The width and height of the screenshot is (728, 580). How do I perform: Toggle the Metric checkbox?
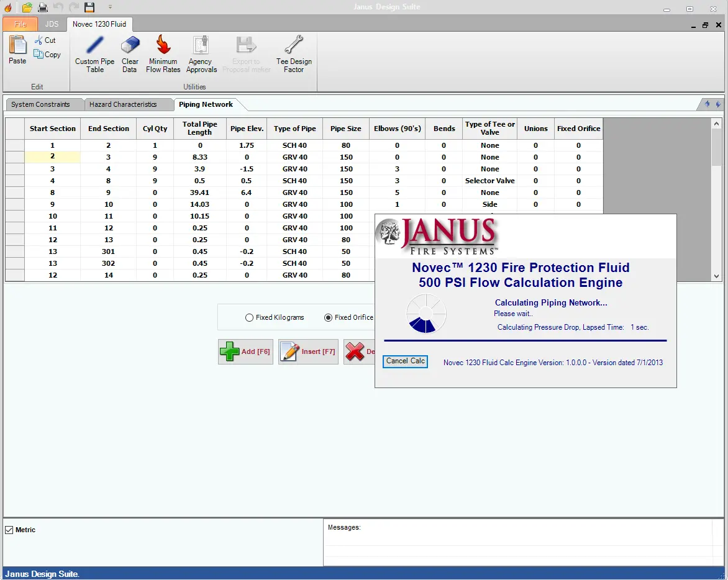(9, 530)
